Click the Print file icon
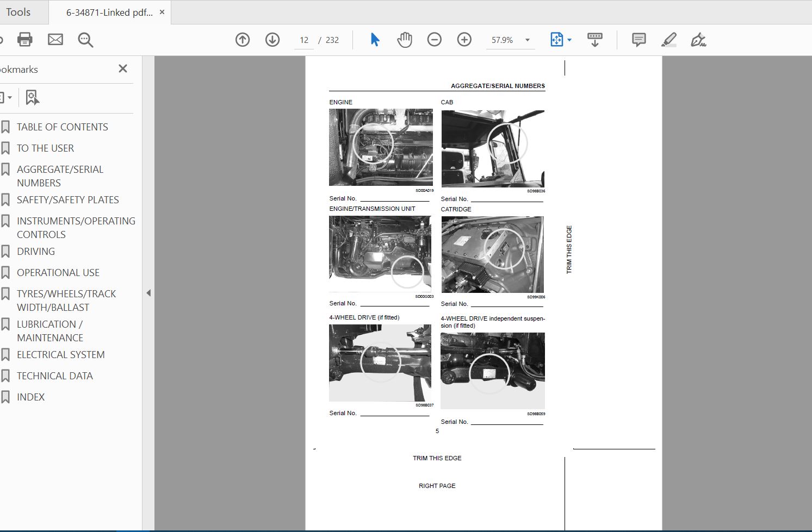The image size is (812, 532). click(25, 40)
